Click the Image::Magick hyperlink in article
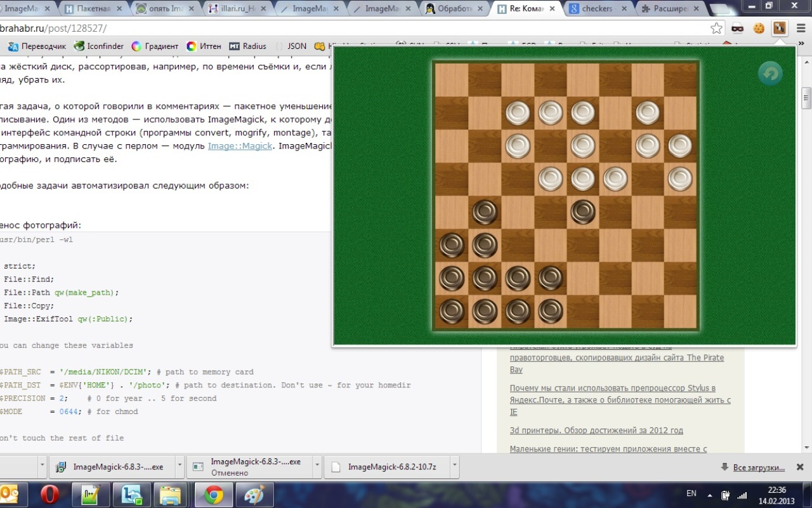Image resolution: width=812 pixels, height=508 pixels. (240, 146)
